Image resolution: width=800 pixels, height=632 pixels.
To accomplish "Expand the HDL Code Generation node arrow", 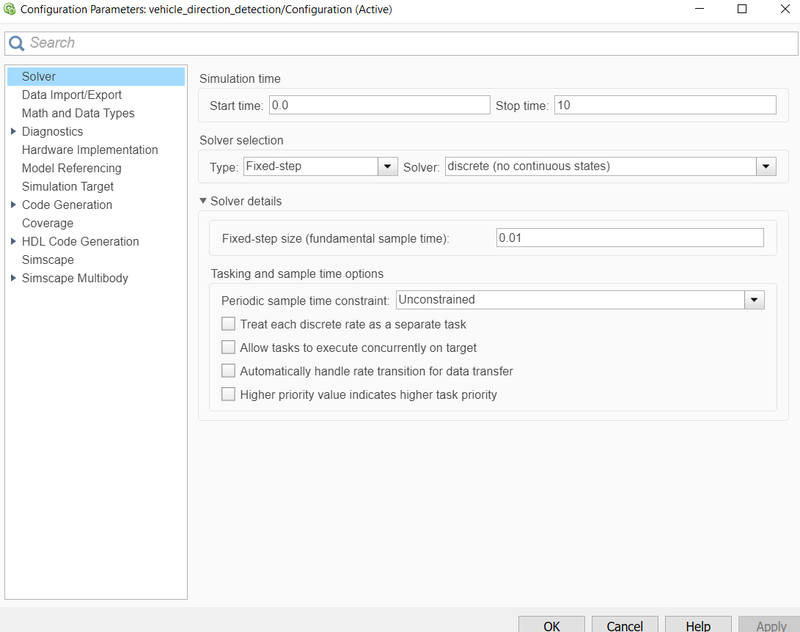I will (13, 241).
